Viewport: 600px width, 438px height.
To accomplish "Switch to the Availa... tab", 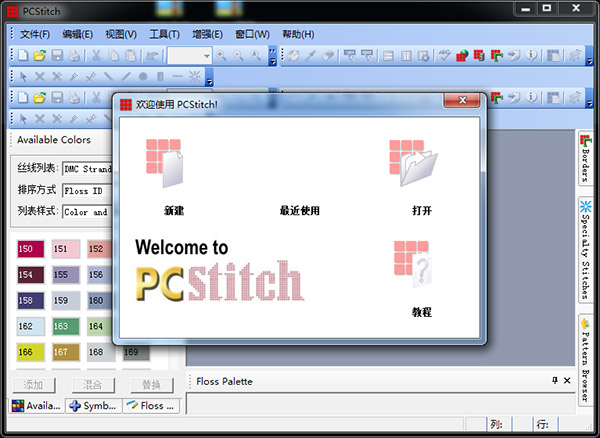I will pyautogui.click(x=36, y=405).
